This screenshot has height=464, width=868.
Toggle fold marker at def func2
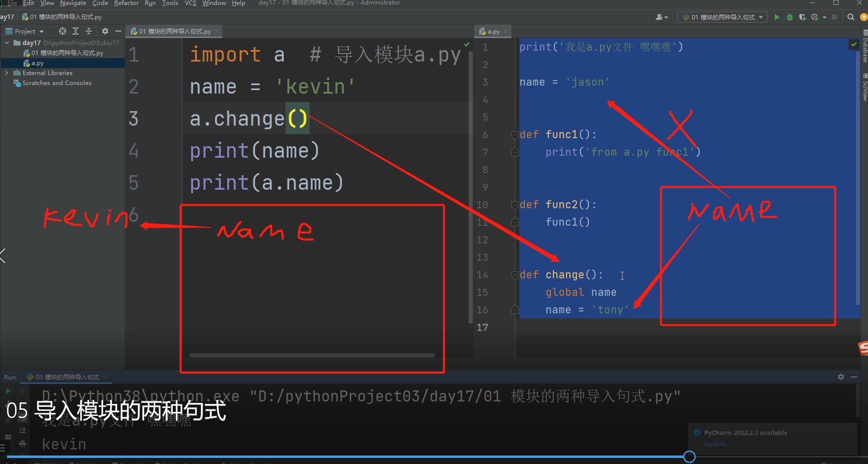click(514, 205)
